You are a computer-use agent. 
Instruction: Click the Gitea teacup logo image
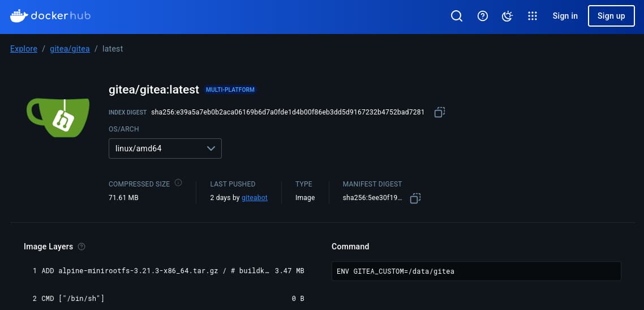(58, 117)
